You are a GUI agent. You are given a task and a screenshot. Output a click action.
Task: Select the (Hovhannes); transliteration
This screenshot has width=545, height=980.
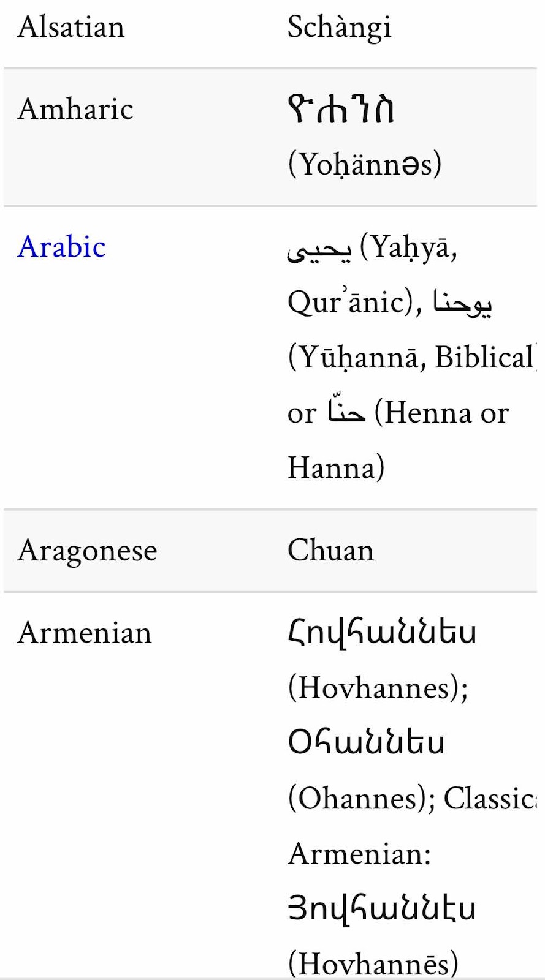pos(378,688)
